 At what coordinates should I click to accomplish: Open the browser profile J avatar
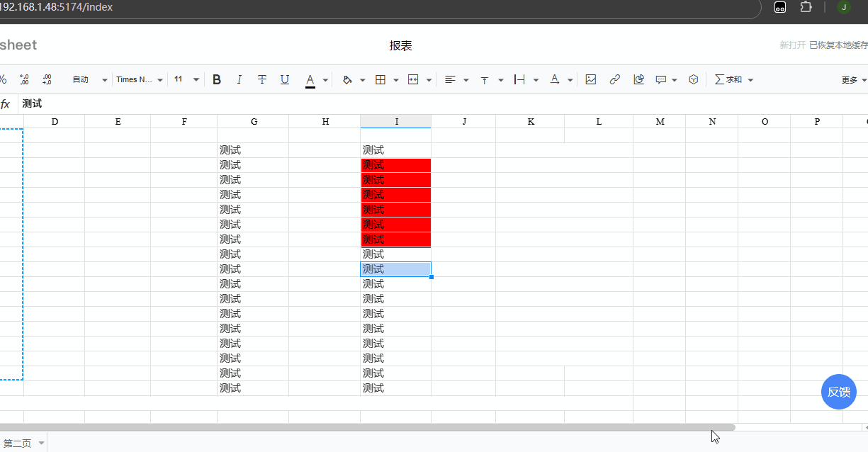(844, 7)
